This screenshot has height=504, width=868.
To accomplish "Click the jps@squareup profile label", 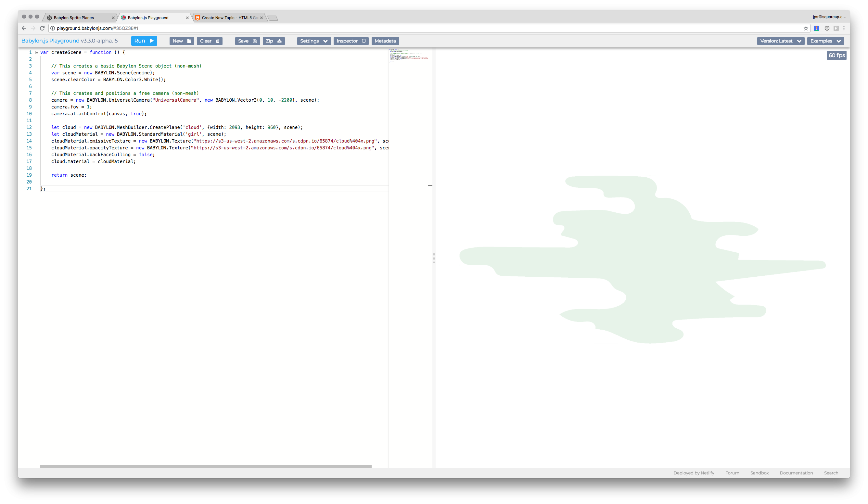I will pos(829,17).
